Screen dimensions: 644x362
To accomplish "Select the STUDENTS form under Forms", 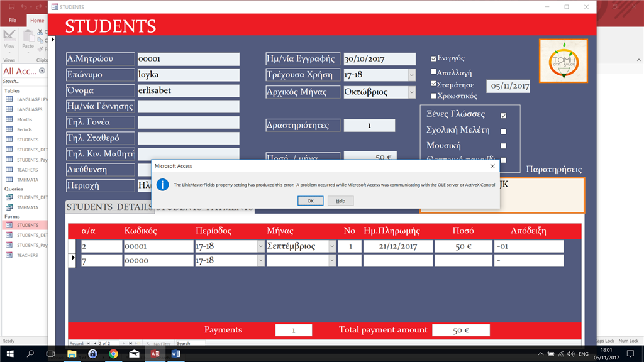I will (25, 225).
